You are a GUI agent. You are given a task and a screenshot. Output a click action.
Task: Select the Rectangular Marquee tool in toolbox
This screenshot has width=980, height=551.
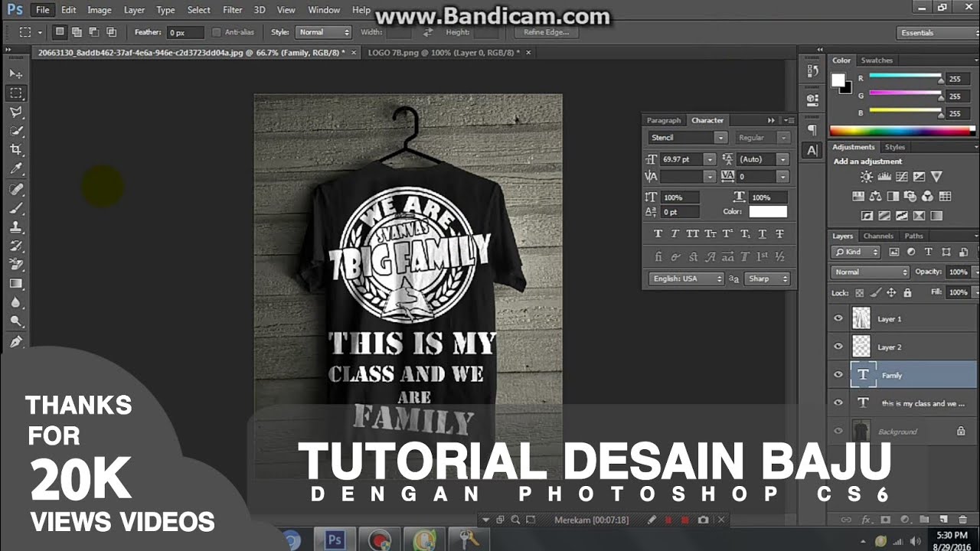pyautogui.click(x=16, y=93)
